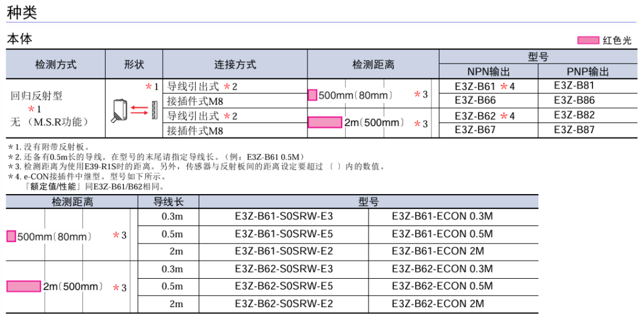Select model E3Z-B66 in NPN column
The image size is (644, 319).
pyautogui.click(x=475, y=100)
